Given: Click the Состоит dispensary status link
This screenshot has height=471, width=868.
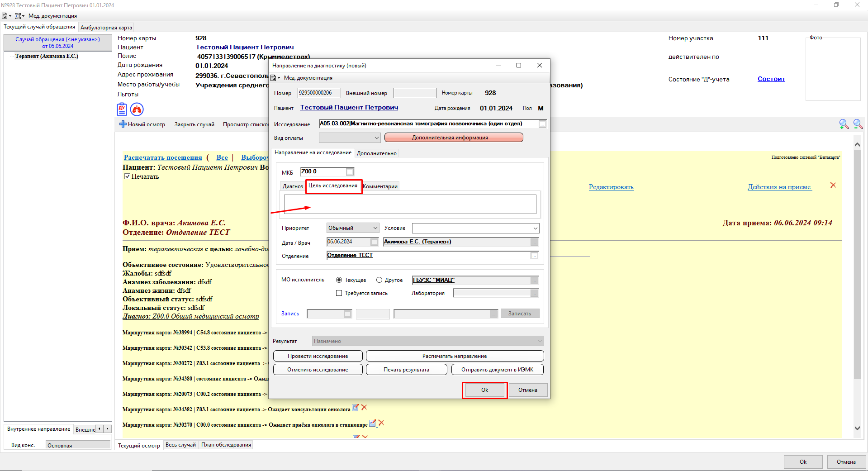Looking at the screenshot, I should [x=771, y=79].
